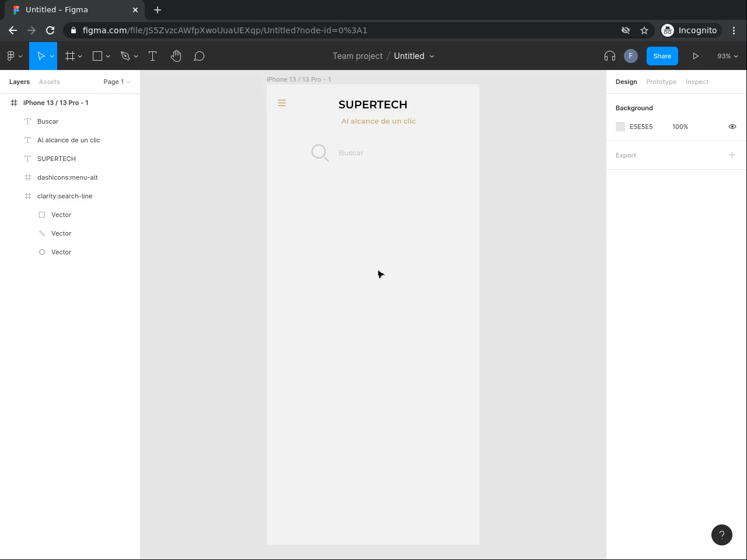
Task: Select the Vector layer with circle icon
Action: 70,252
